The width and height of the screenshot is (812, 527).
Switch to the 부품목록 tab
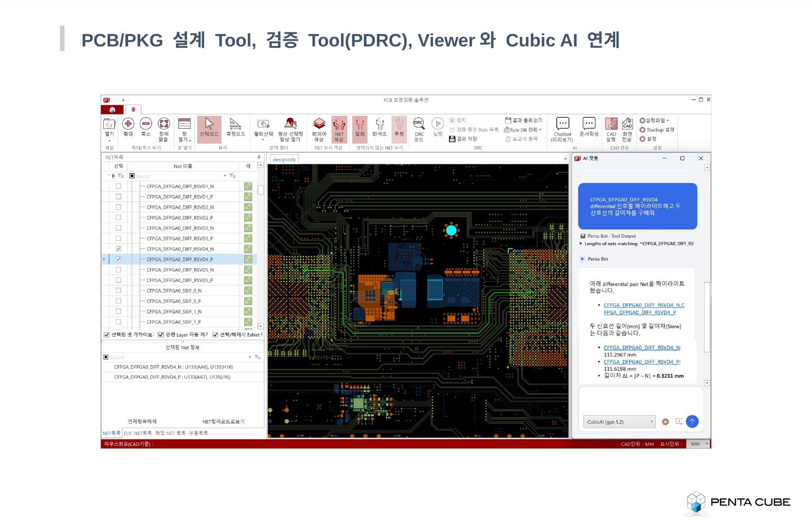198,433
